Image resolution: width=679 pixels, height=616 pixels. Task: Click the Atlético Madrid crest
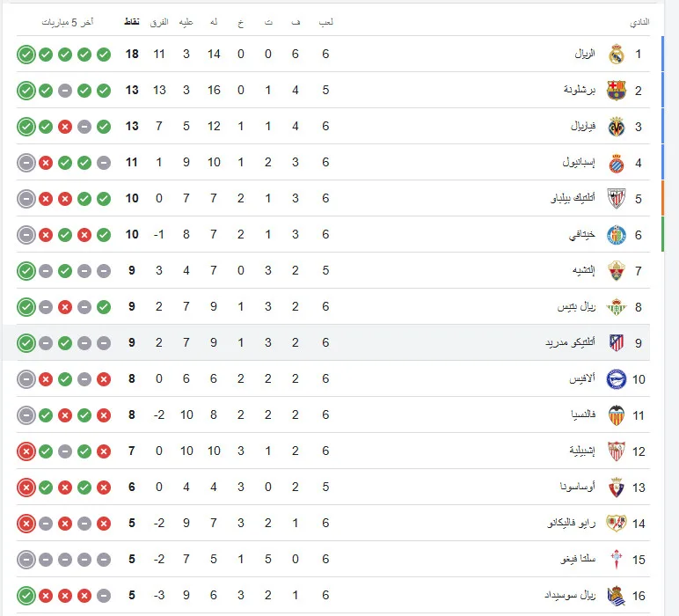(x=616, y=343)
